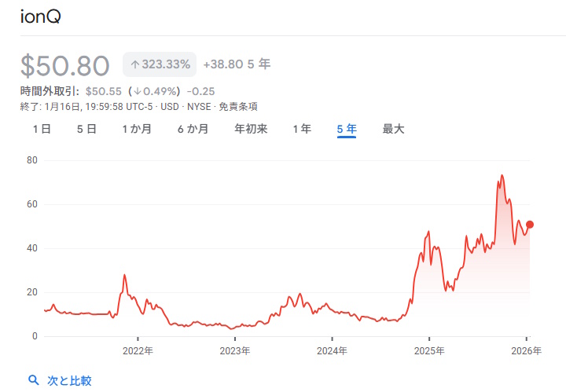Image resolution: width=566 pixels, height=392 pixels.
Task: Click the price spike just before 2022年
Action: click(x=124, y=276)
